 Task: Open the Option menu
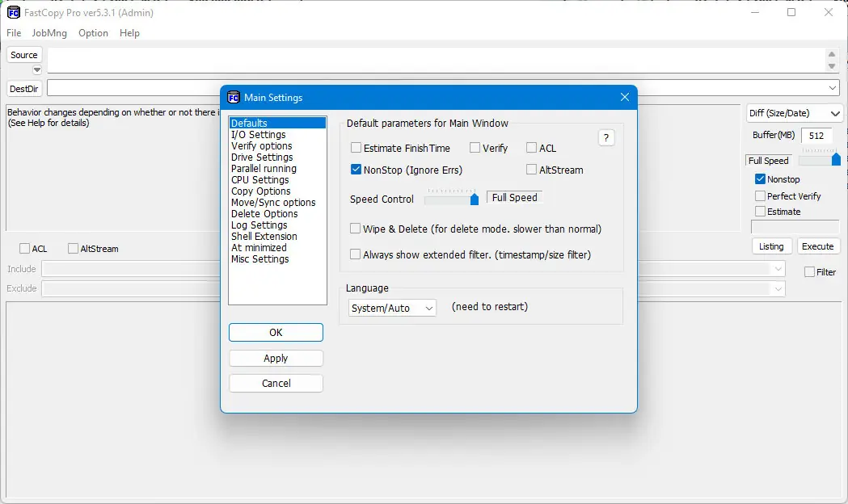93,33
